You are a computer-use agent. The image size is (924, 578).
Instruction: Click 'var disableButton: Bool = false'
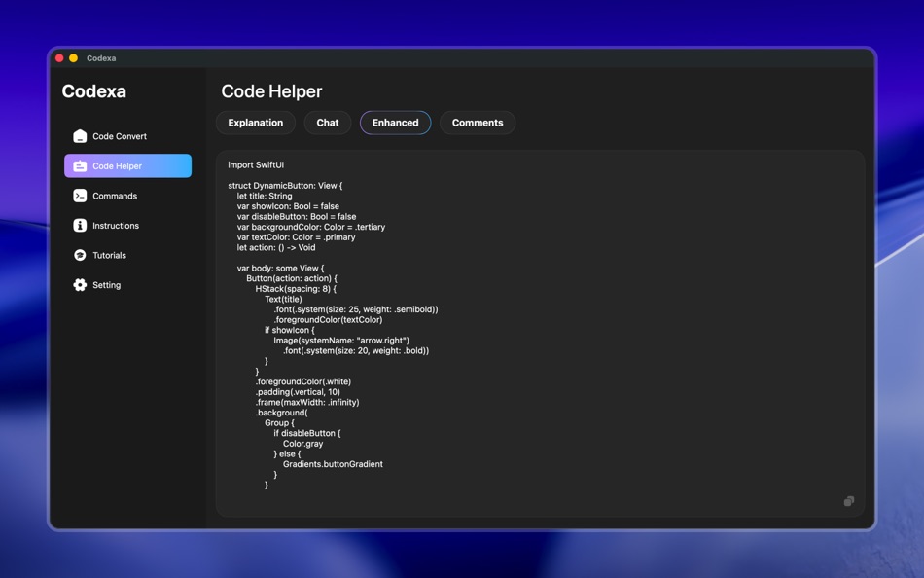(297, 216)
